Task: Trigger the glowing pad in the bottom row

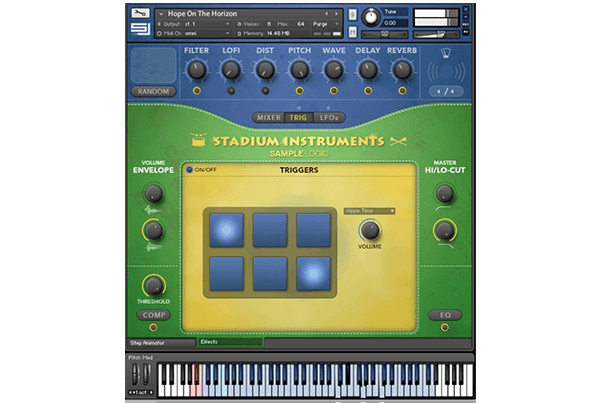Action: [x=313, y=274]
